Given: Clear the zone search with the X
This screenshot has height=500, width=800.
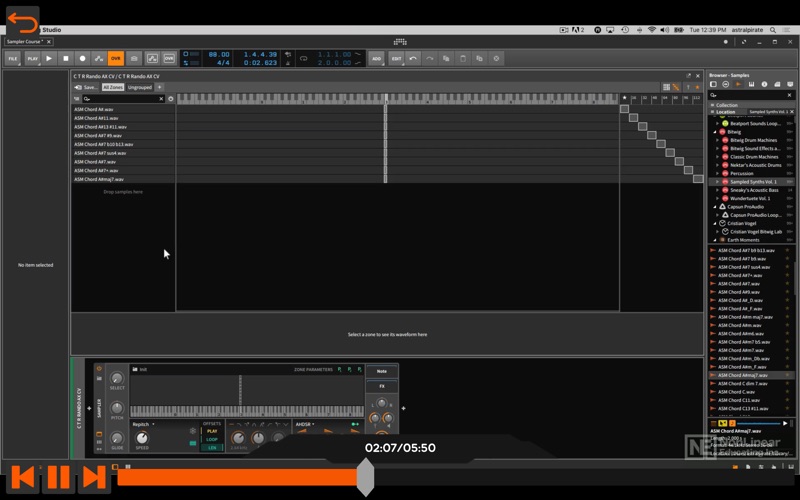Looking at the screenshot, I should click(x=161, y=99).
